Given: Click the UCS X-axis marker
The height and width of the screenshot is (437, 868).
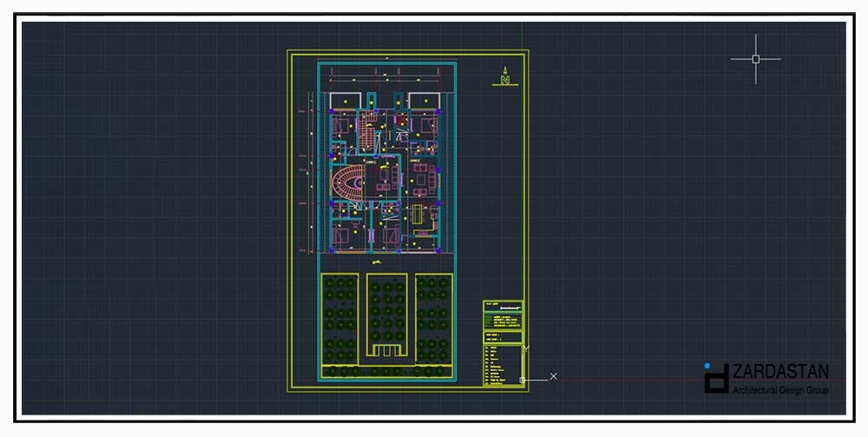Looking at the screenshot, I should [554, 376].
